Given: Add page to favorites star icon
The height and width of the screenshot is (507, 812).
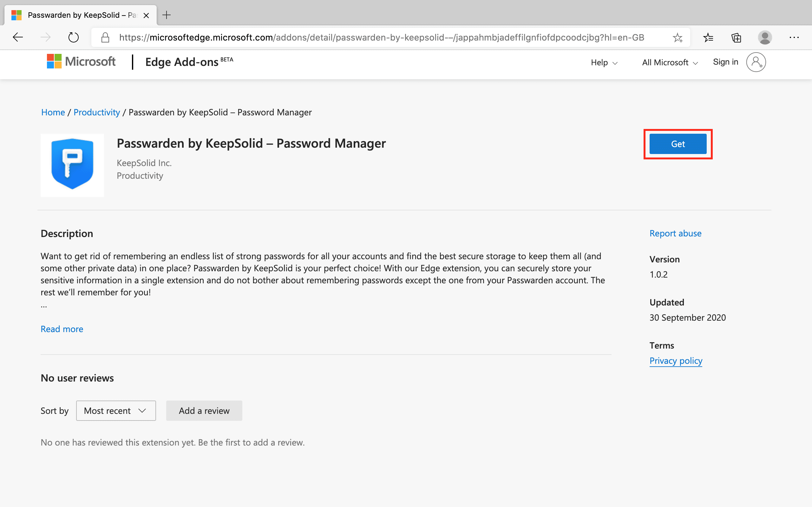Looking at the screenshot, I should pyautogui.click(x=678, y=38).
